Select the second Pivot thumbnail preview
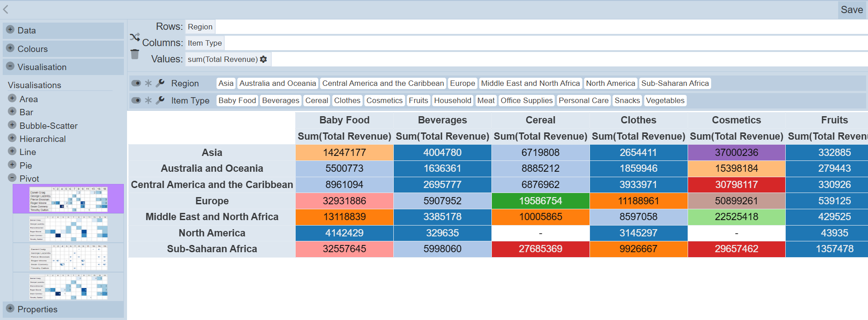Image resolution: width=868 pixels, height=320 pixels. (x=68, y=228)
